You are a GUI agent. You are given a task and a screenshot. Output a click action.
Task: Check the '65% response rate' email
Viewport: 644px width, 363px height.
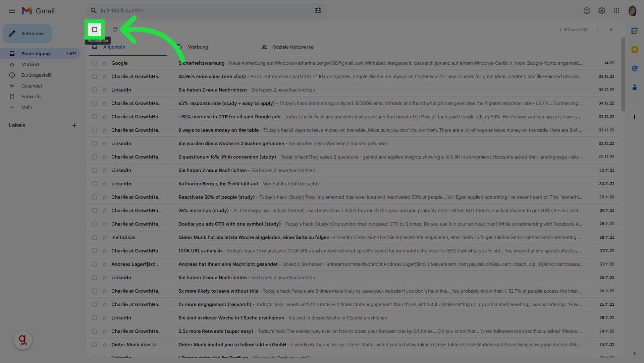pos(95,103)
